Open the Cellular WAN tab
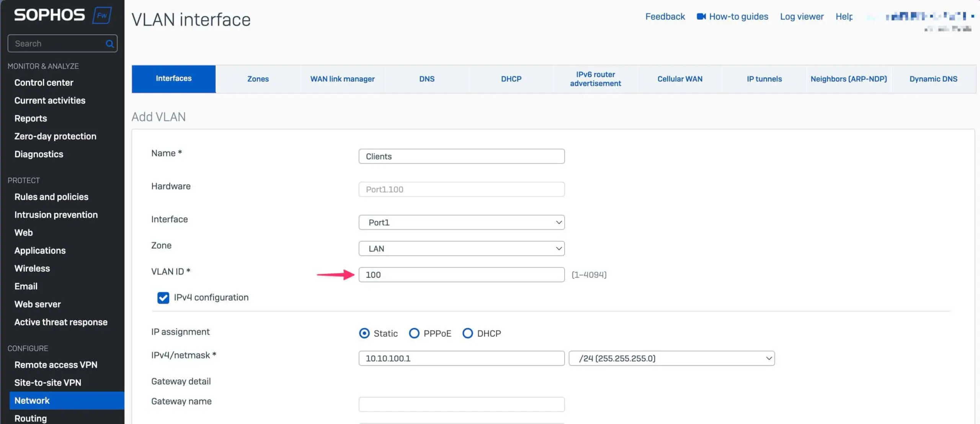This screenshot has height=424, width=980. (680, 79)
